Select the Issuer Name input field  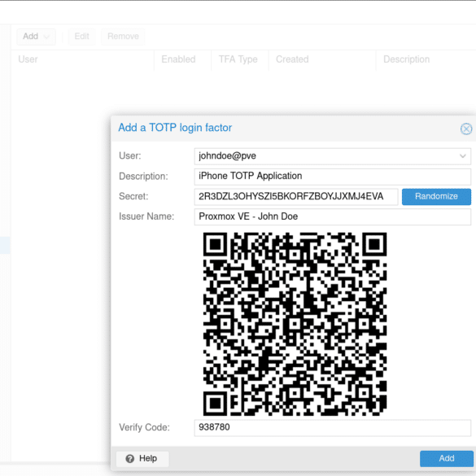pos(333,216)
